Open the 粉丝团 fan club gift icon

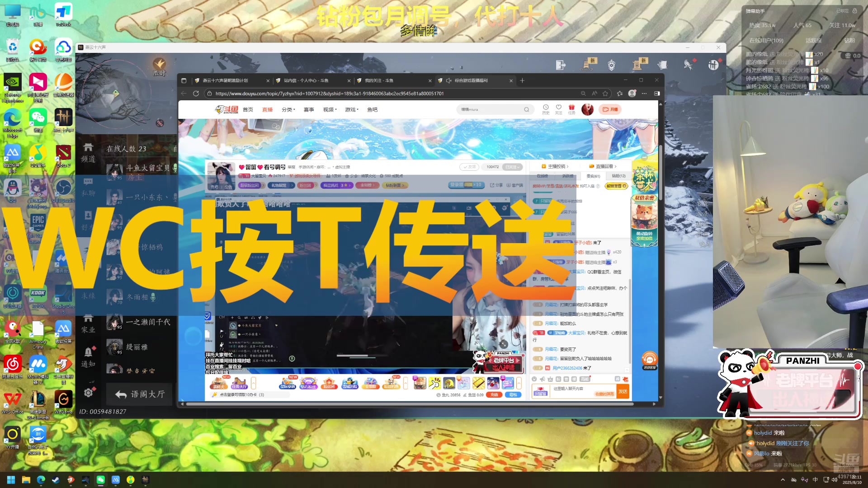pos(329,383)
